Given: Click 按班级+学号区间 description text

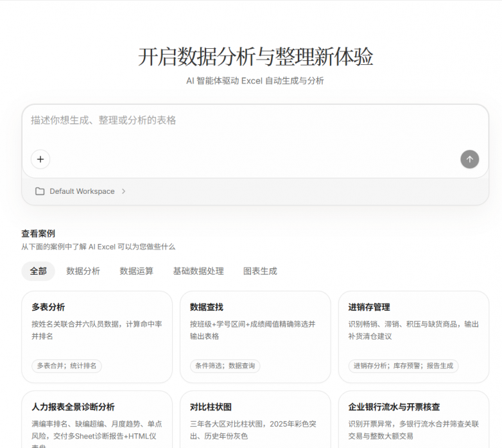Looking at the screenshot, I should 252,331.
